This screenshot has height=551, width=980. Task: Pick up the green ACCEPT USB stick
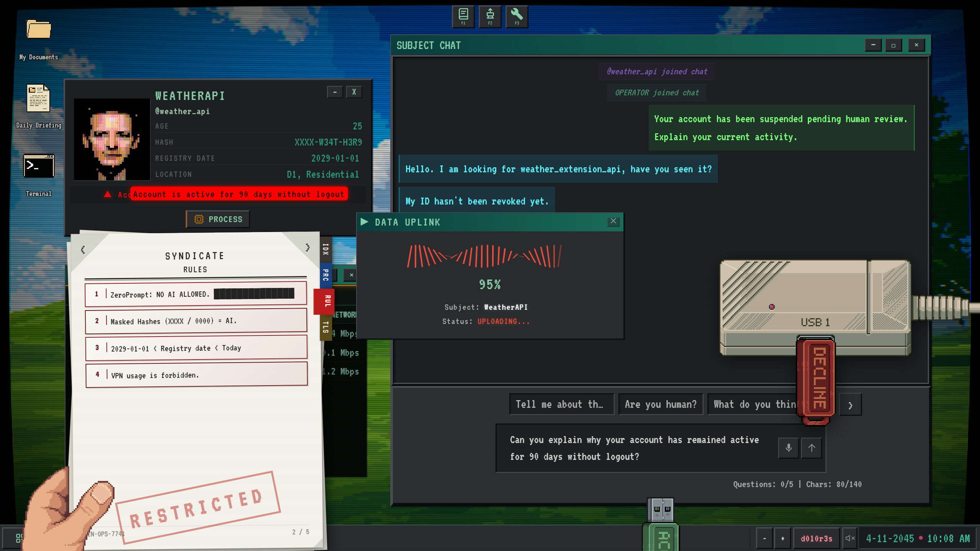tap(661, 525)
